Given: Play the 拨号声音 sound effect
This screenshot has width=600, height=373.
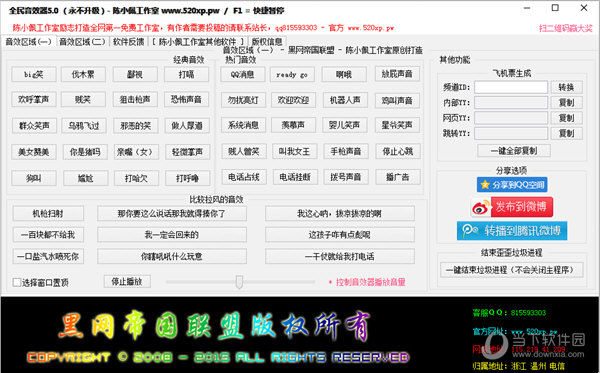Looking at the screenshot, I should [346, 177].
